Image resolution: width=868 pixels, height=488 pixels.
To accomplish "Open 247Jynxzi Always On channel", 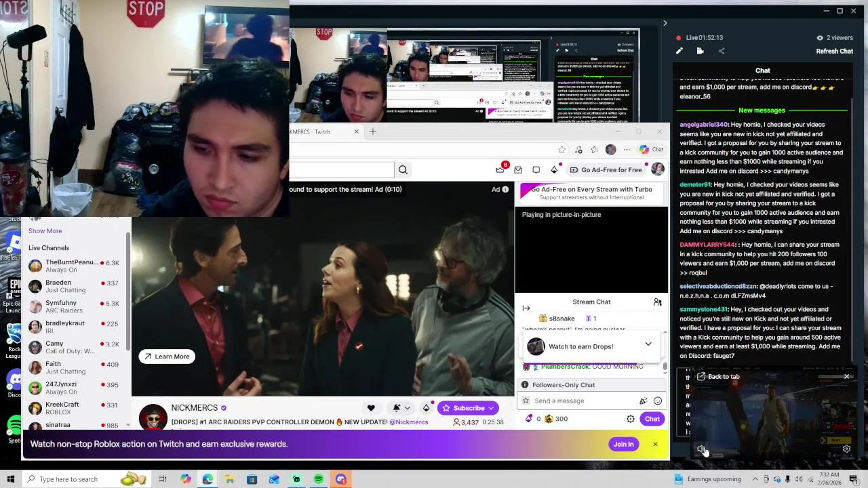I will (x=74, y=388).
